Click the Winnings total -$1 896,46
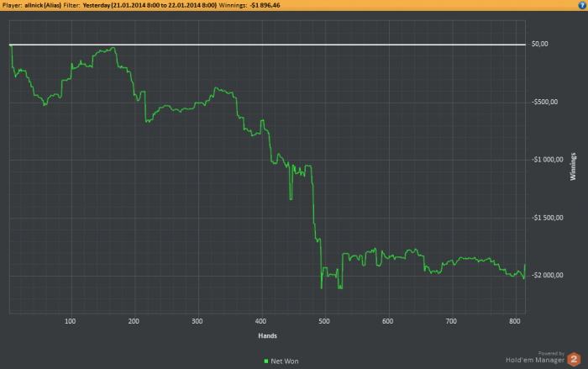Image resolution: width=588 pixels, height=369 pixels. click(265, 5)
